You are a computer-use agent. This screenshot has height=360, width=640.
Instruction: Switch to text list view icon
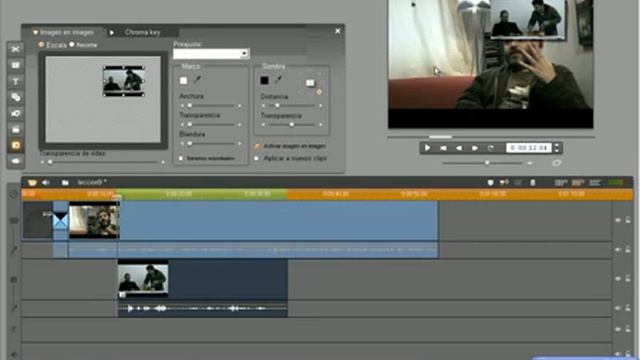pos(594,182)
